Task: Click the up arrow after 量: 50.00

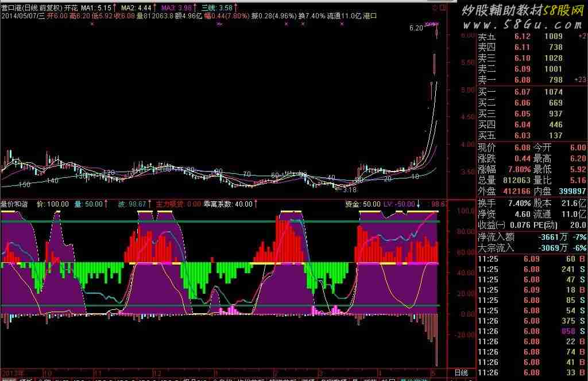Action: click(x=106, y=204)
